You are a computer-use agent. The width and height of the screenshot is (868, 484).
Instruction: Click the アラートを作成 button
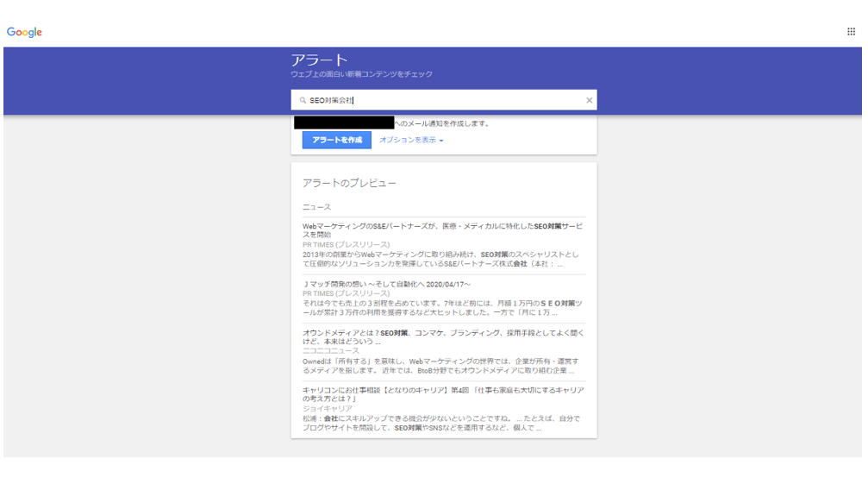point(336,140)
